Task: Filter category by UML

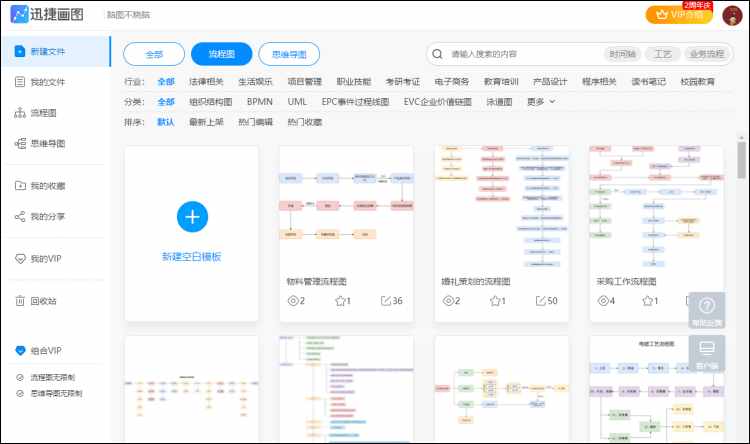Action: point(297,102)
